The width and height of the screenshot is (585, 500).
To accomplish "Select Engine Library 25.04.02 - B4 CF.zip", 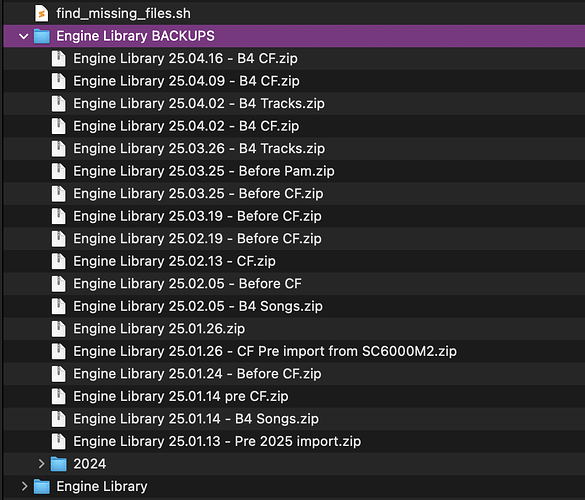I will click(x=186, y=126).
